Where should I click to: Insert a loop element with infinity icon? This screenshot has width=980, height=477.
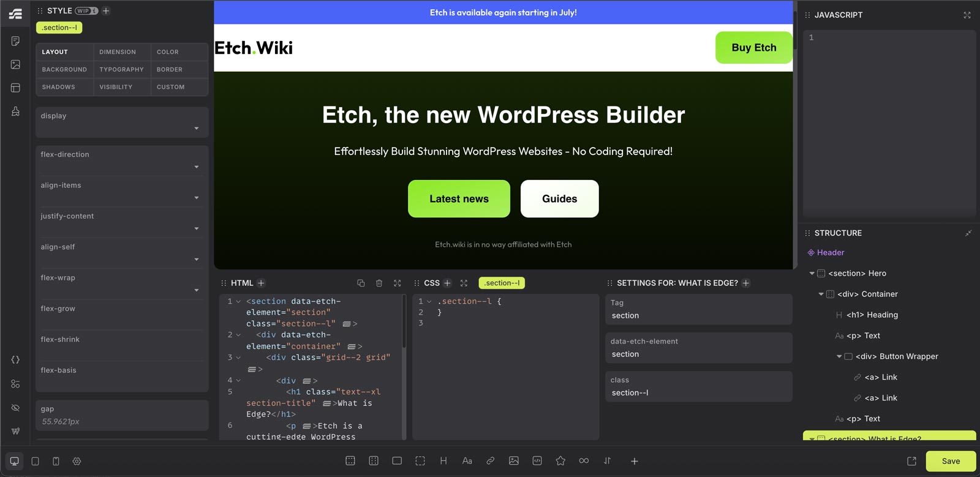[584, 460]
